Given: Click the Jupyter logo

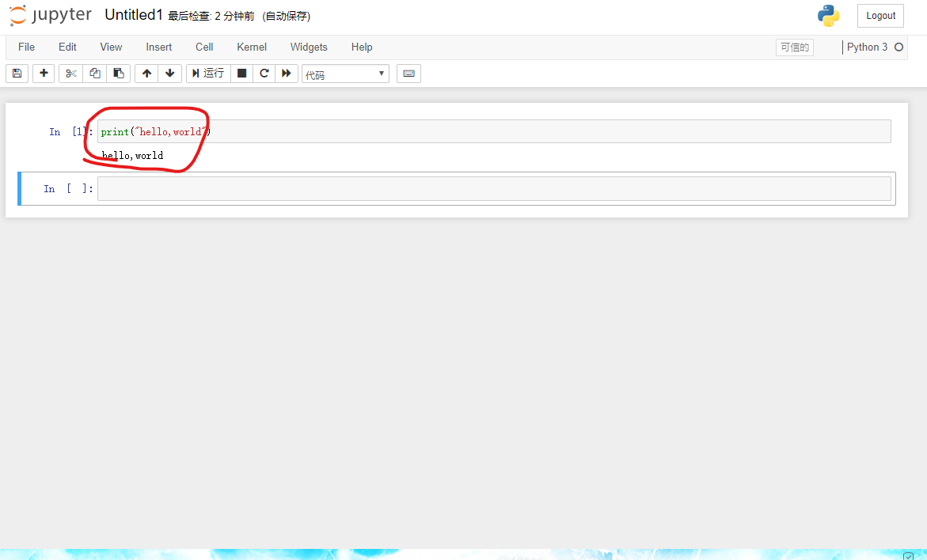Looking at the screenshot, I should (x=51, y=15).
